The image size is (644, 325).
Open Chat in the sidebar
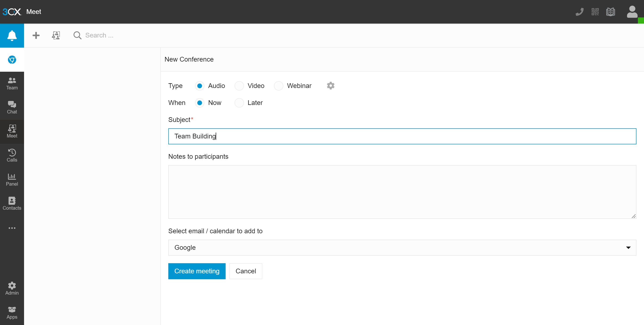tap(12, 108)
